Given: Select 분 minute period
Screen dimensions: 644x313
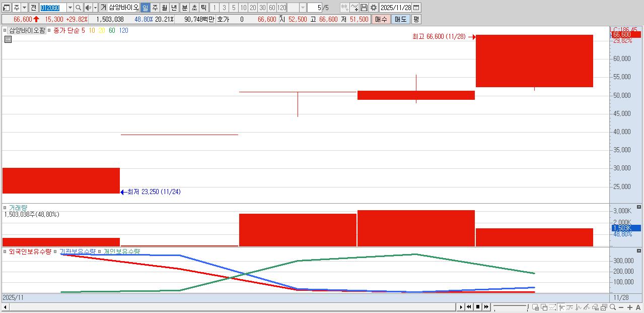Looking at the screenshot, I should click(x=184, y=8).
